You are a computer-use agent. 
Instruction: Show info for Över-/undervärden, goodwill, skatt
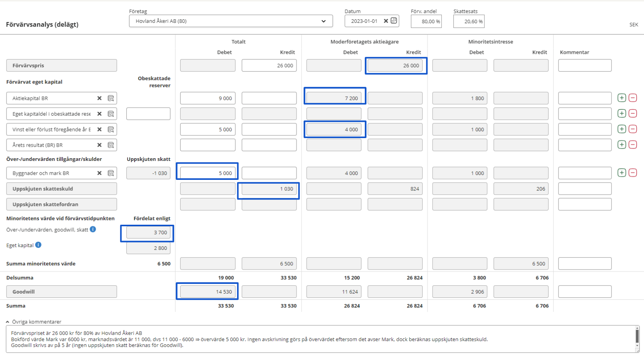[93, 229]
